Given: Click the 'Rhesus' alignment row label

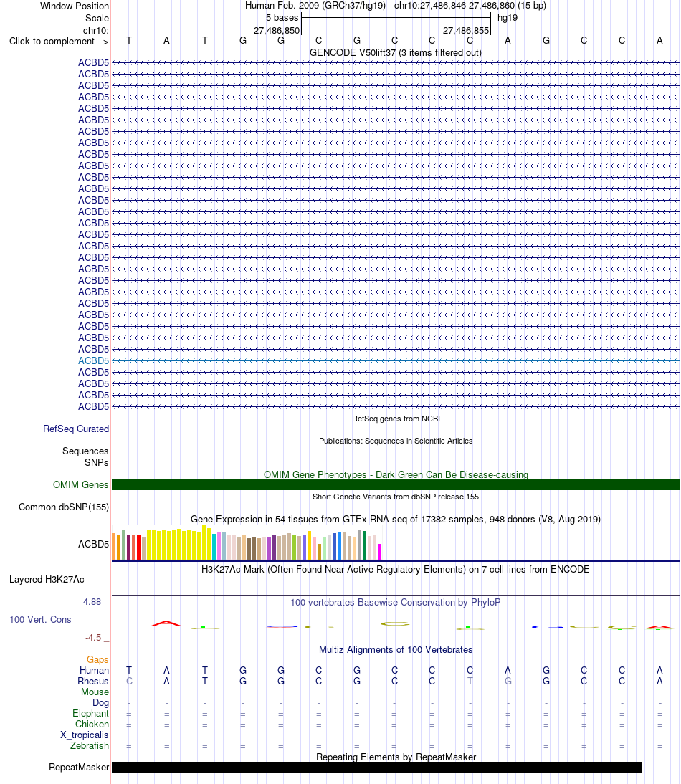Looking at the screenshot, I should click(x=93, y=681).
